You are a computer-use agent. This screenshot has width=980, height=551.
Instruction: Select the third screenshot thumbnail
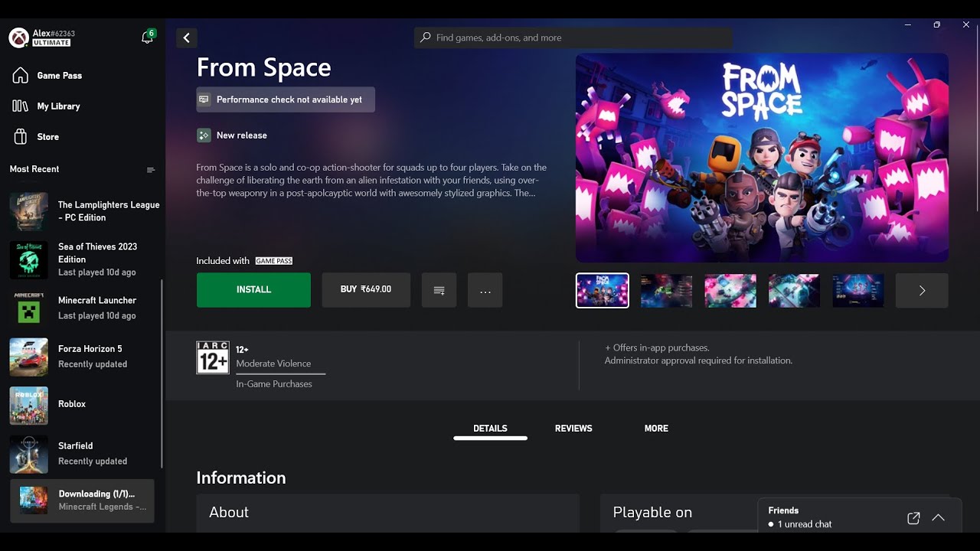[730, 291]
